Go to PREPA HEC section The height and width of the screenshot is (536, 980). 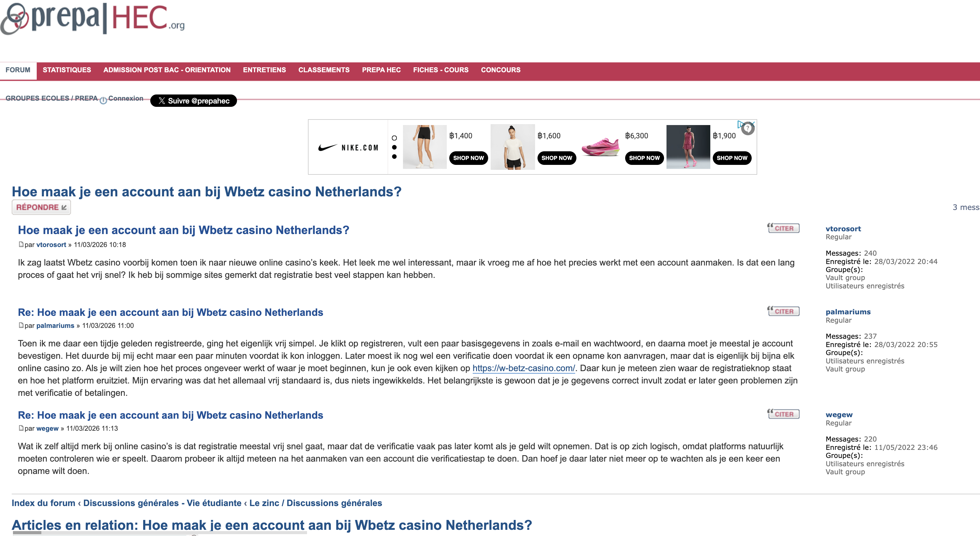pos(381,70)
